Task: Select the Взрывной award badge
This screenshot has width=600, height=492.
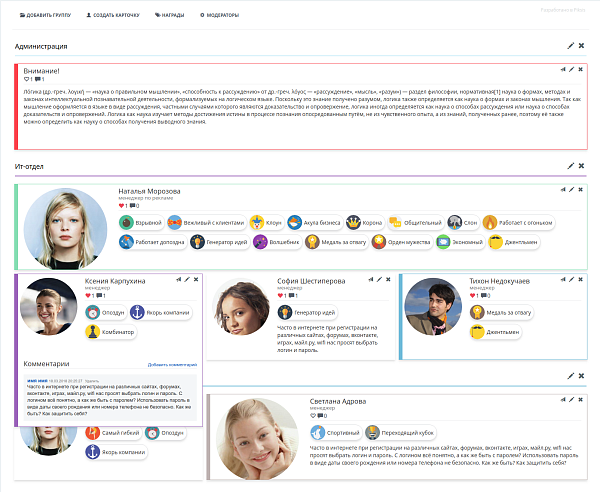Action: (141, 223)
